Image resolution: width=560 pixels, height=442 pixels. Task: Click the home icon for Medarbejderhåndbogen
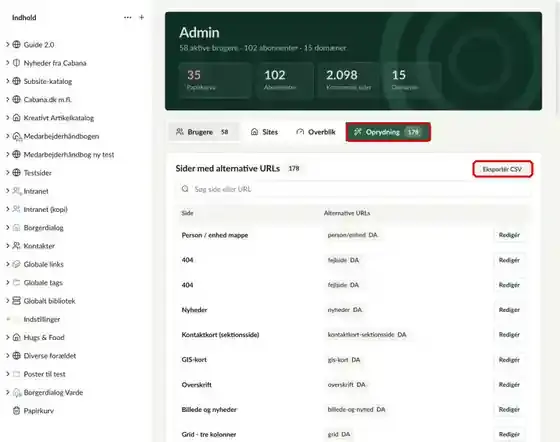(16, 136)
